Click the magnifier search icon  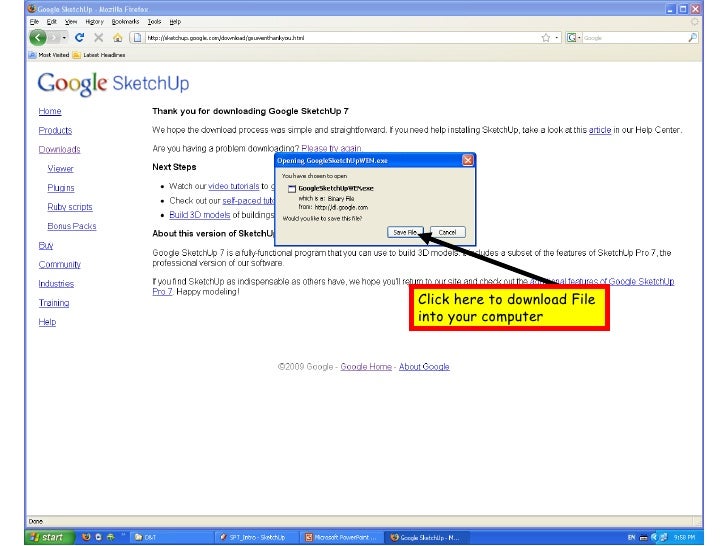coord(692,38)
